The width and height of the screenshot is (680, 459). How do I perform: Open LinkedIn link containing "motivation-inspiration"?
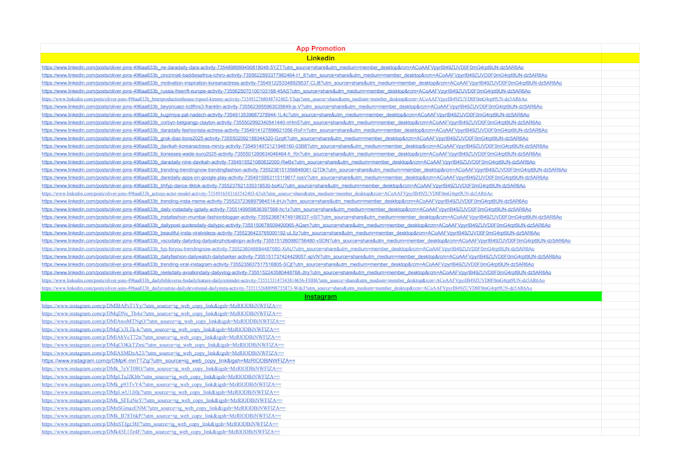click(x=302, y=83)
